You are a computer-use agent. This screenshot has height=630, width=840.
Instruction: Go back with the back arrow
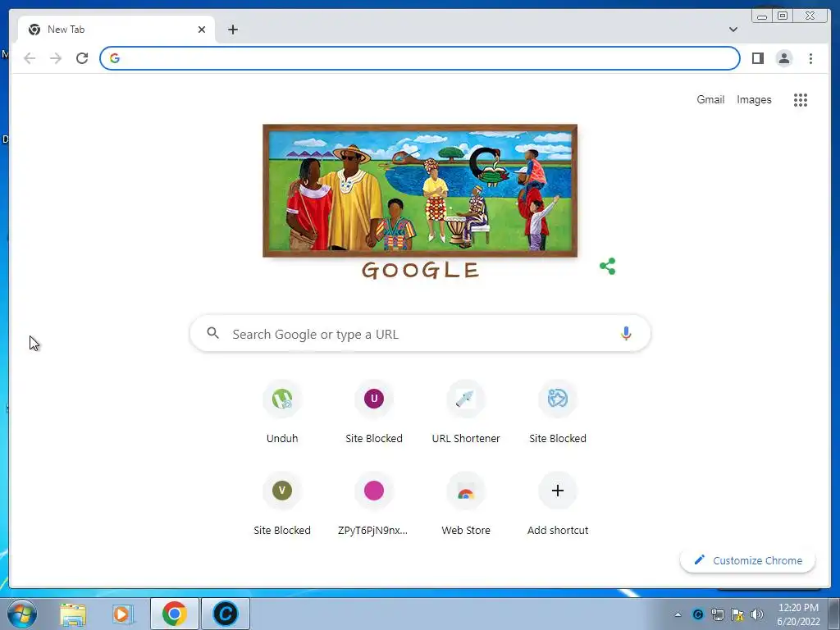[30, 58]
